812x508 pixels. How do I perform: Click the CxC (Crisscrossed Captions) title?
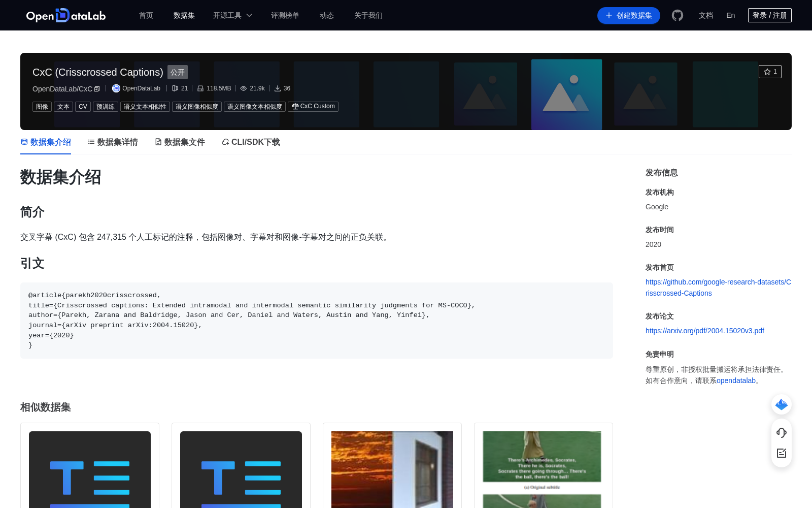click(98, 72)
